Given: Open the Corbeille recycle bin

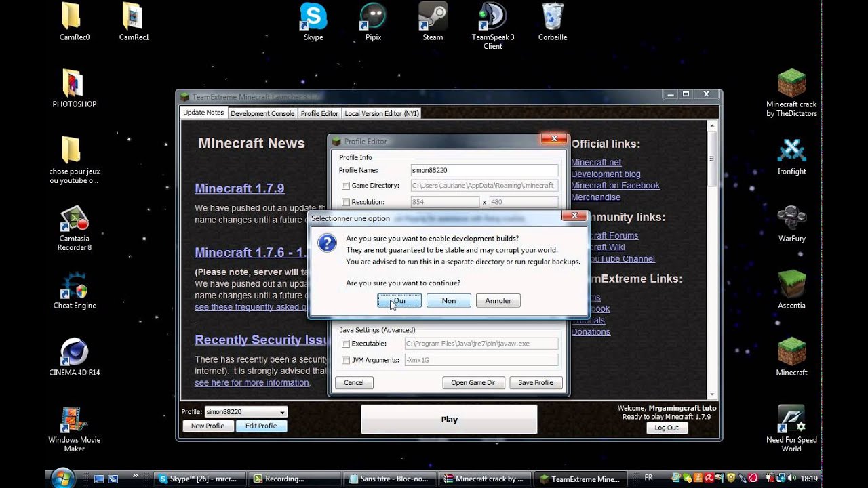Looking at the screenshot, I should click(553, 22).
